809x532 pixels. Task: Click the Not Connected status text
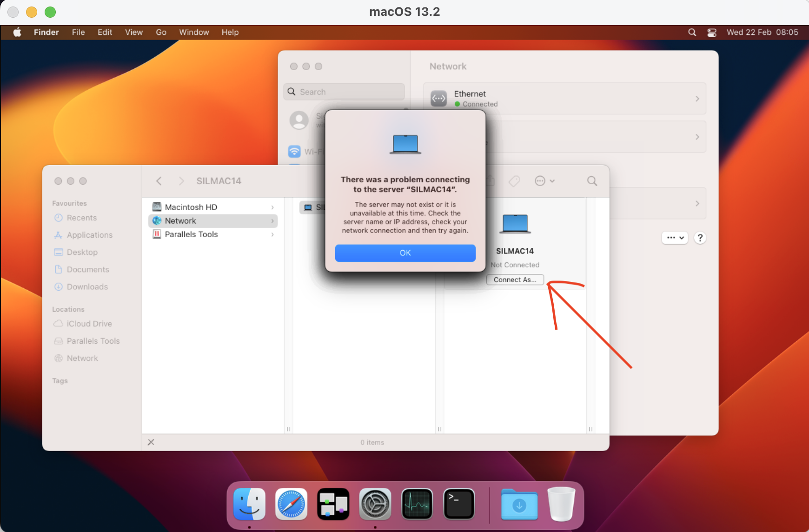tap(515, 265)
